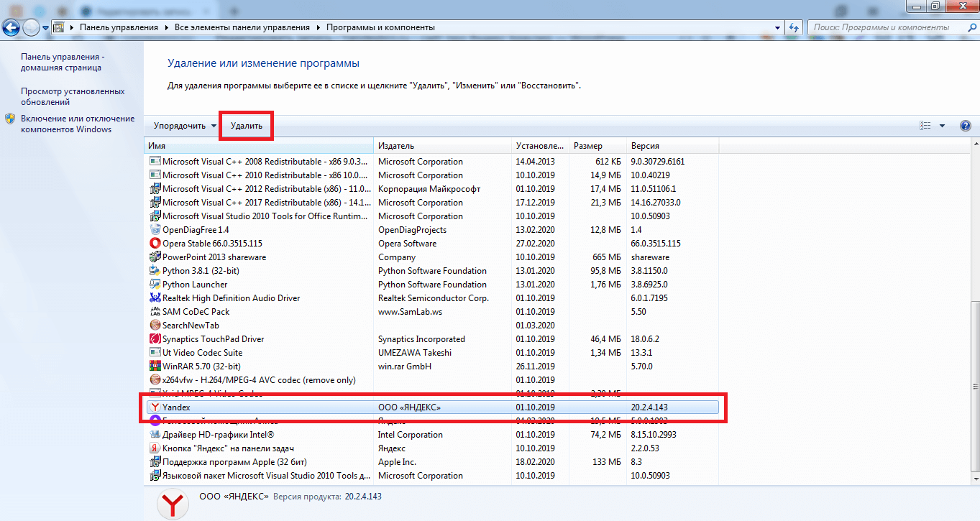Sort by the Размер column header
The width and height of the screenshot is (980, 521).
pyautogui.click(x=597, y=146)
